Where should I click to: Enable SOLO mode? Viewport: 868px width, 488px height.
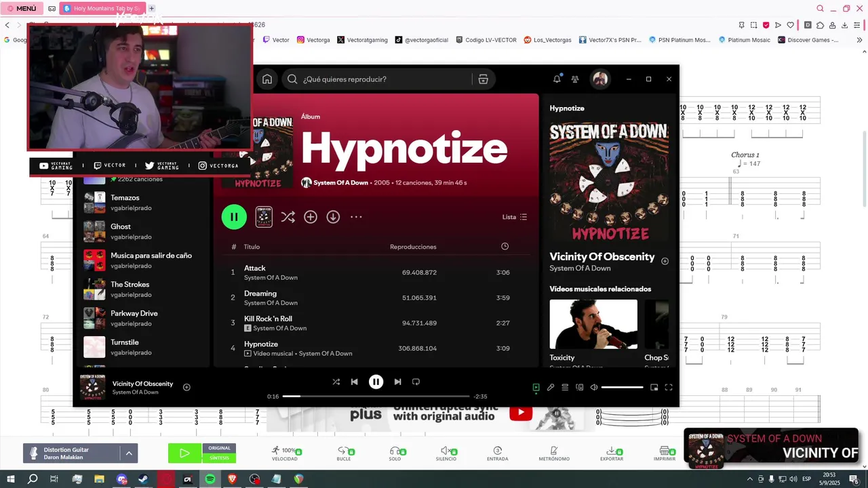pyautogui.click(x=395, y=453)
